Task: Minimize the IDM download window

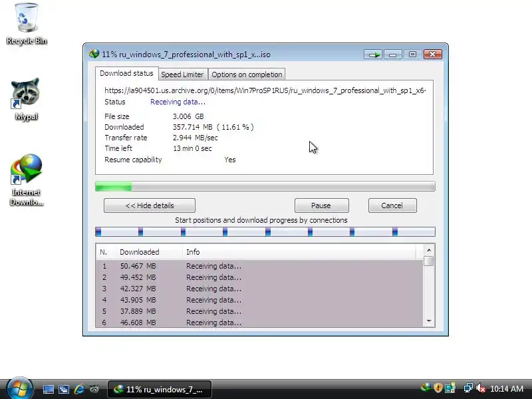Action: tap(392, 55)
